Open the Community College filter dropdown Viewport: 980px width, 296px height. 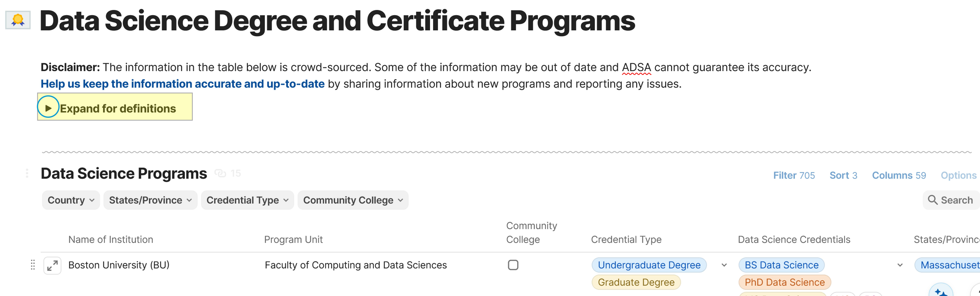353,200
